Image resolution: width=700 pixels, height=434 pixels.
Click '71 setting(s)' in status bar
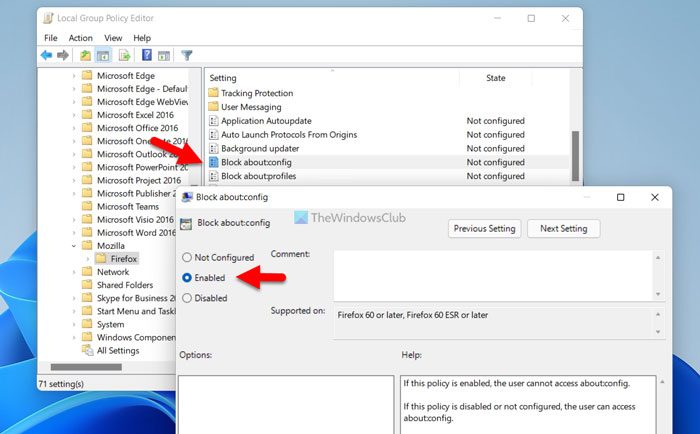point(61,384)
